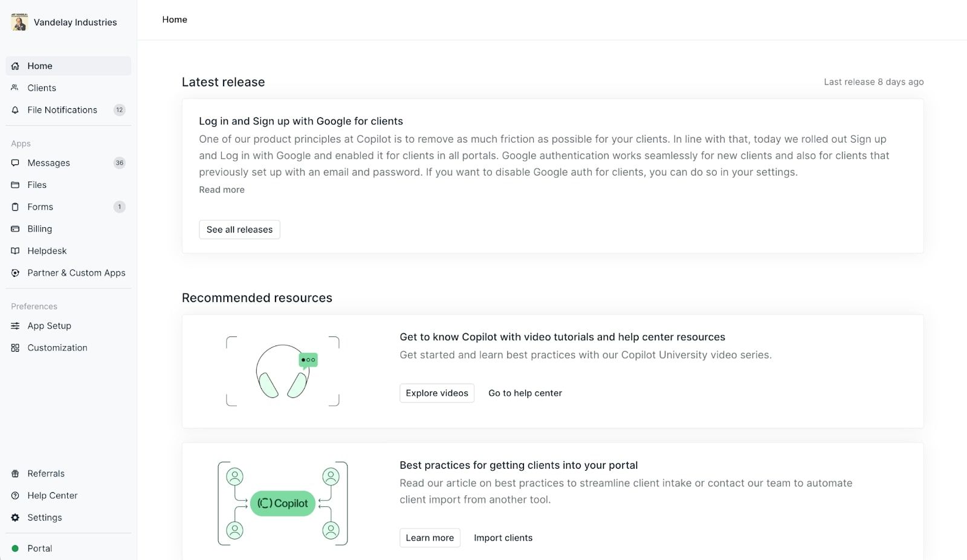Image resolution: width=967 pixels, height=560 pixels.
Task: Open the Billing section
Action: (39, 228)
